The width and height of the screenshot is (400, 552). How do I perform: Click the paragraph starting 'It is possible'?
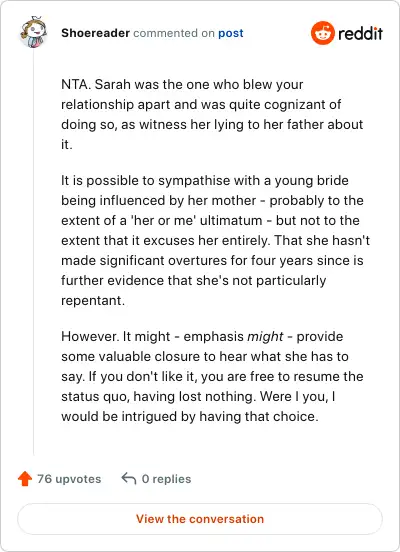(215, 240)
